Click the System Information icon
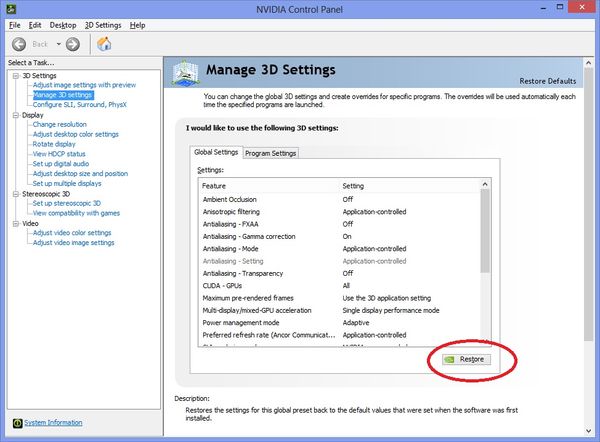Viewport: 600px width, 442px height. coord(18,423)
